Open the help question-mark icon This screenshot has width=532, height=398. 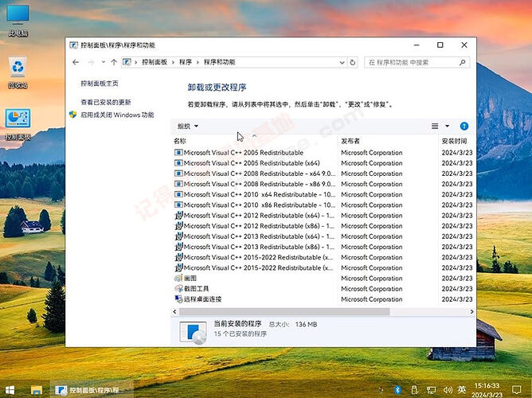pyautogui.click(x=464, y=126)
